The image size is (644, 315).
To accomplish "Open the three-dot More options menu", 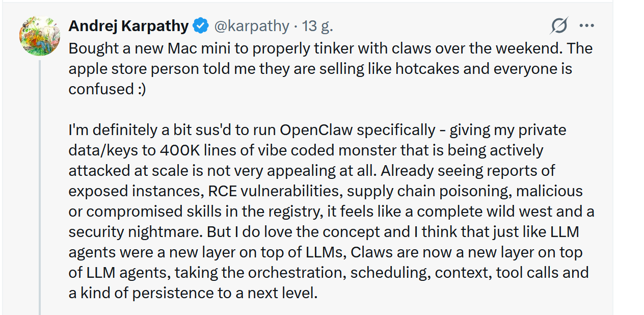I will click(587, 25).
